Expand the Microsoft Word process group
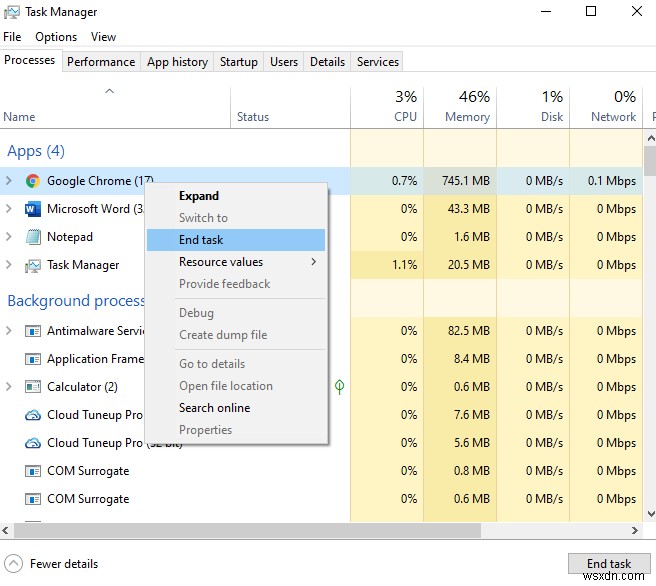 click(x=8, y=209)
